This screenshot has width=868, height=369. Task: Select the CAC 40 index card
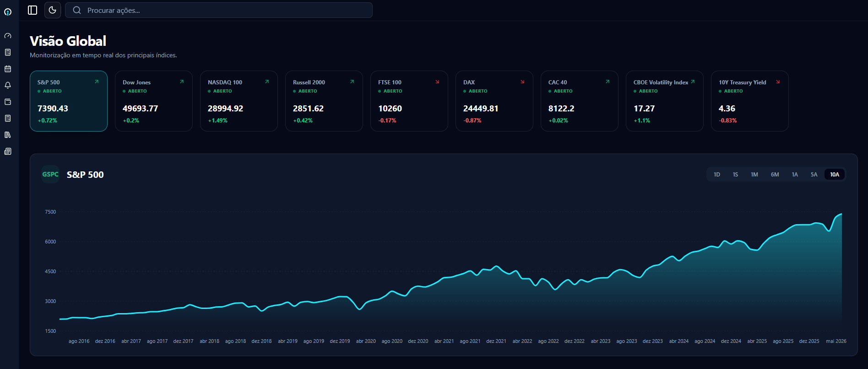tap(580, 101)
